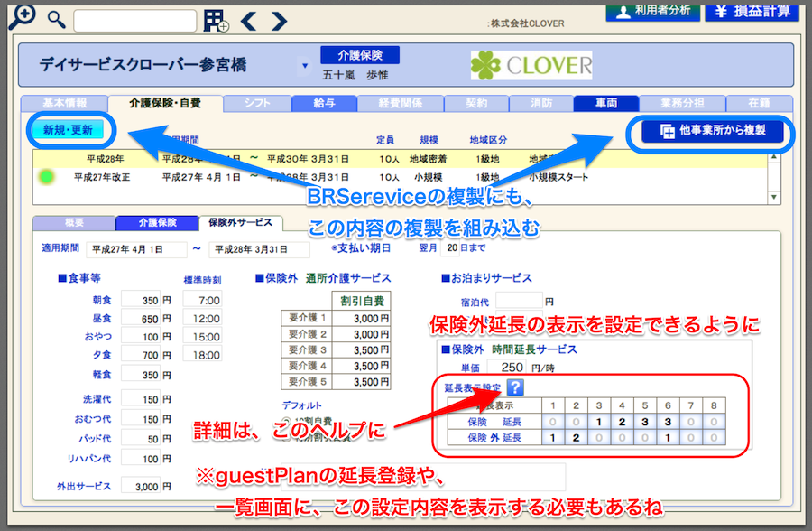
Task: Go to previous record with left chevron
Action: point(249,21)
